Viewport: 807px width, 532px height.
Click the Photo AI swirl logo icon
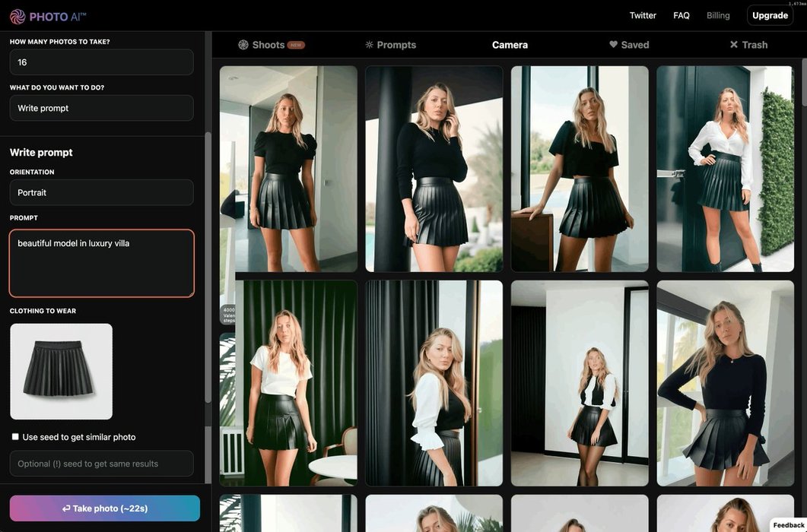[x=17, y=16]
